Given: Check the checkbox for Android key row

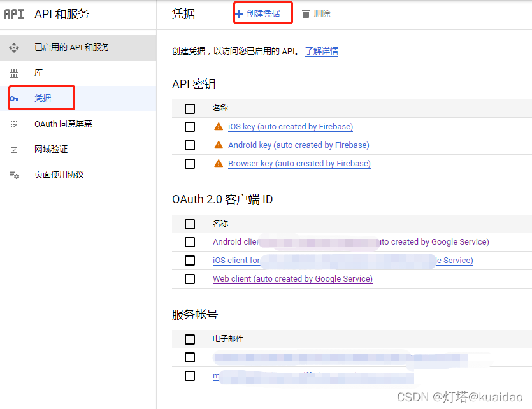Looking at the screenshot, I should pos(189,145).
